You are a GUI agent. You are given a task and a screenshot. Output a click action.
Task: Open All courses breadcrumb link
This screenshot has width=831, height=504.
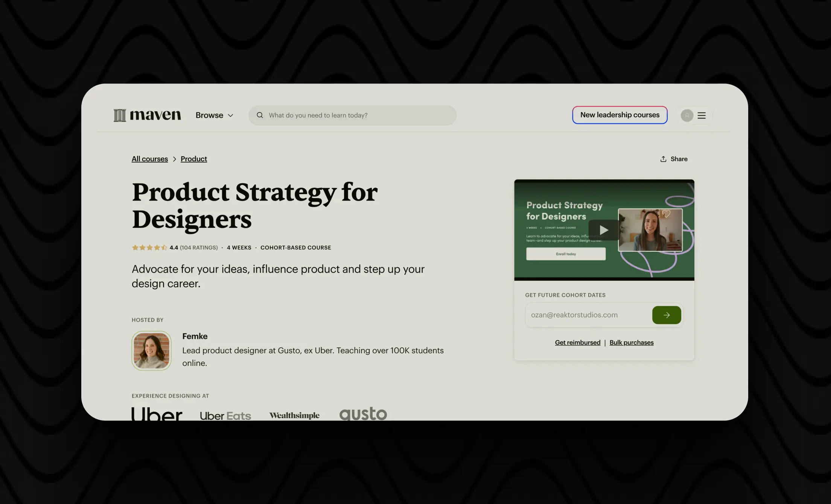(x=149, y=159)
